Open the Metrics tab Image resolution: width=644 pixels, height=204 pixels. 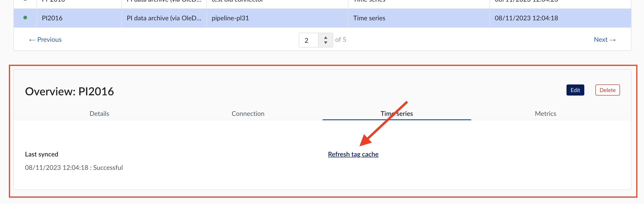coord(545,114)
